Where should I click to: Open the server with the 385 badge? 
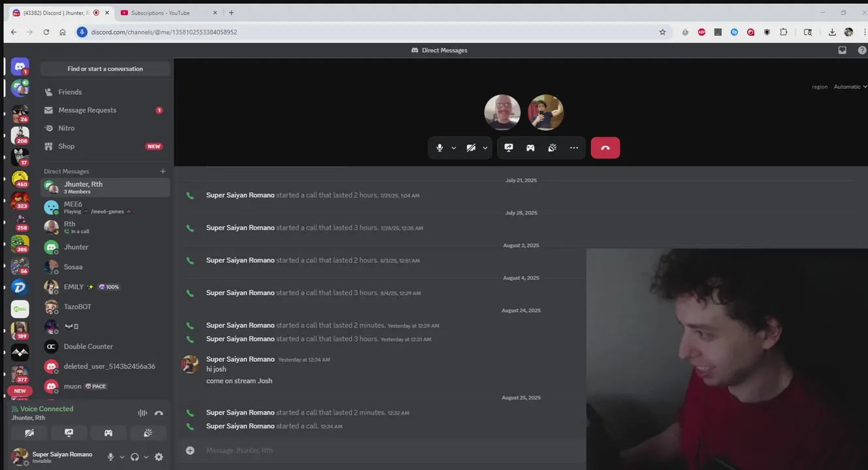pyautogui.click(x=20, y=243)
